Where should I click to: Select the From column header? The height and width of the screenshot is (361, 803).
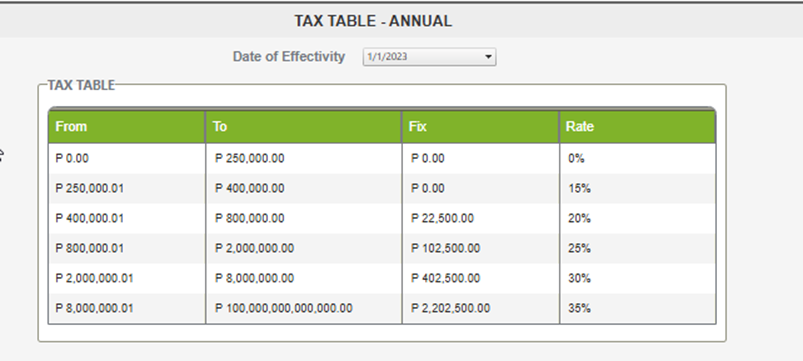coord(126,126)
